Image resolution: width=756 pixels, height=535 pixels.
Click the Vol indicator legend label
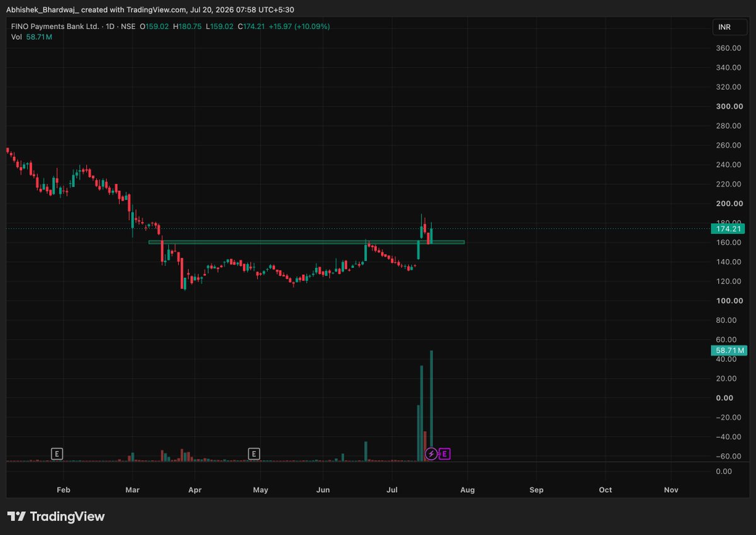click(x=16, y=37)
